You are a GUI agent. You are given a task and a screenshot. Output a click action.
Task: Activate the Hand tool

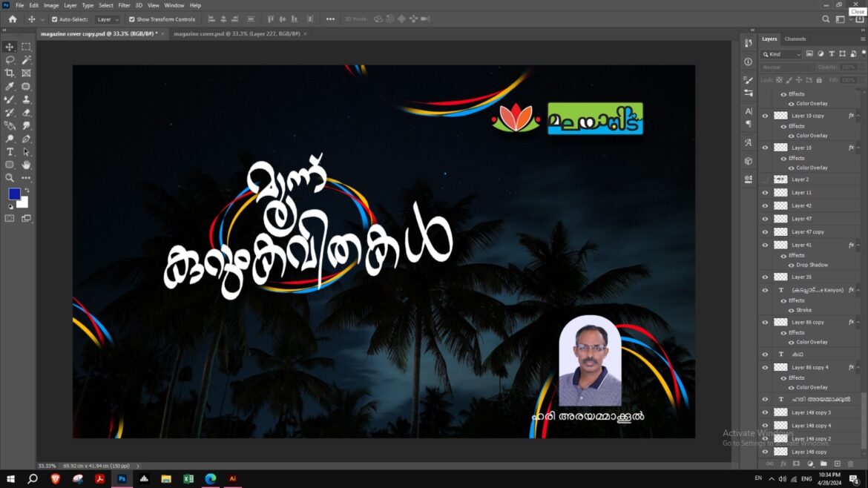(26, 165)
